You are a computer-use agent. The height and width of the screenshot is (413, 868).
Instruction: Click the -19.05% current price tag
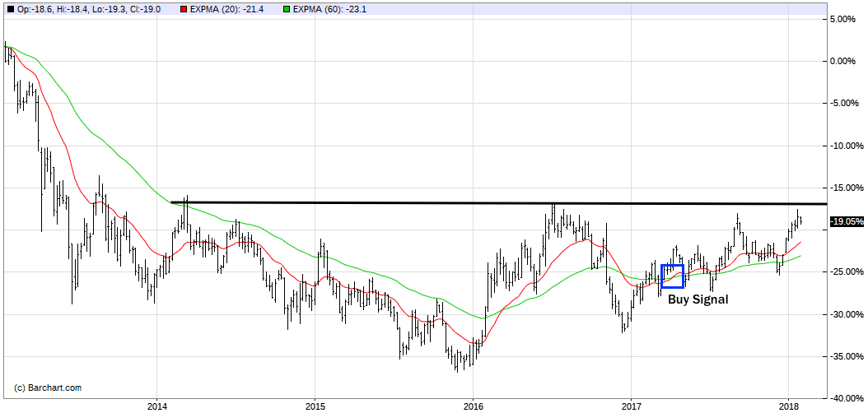click(x=847, y=221)
